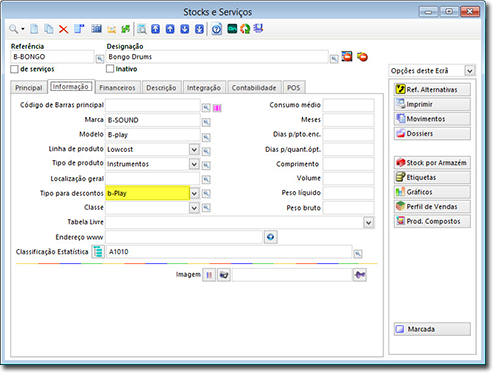Go to next record down arrow icon
Image resolution: width=496 pixels, height=377 pixels.
(185, 29)
